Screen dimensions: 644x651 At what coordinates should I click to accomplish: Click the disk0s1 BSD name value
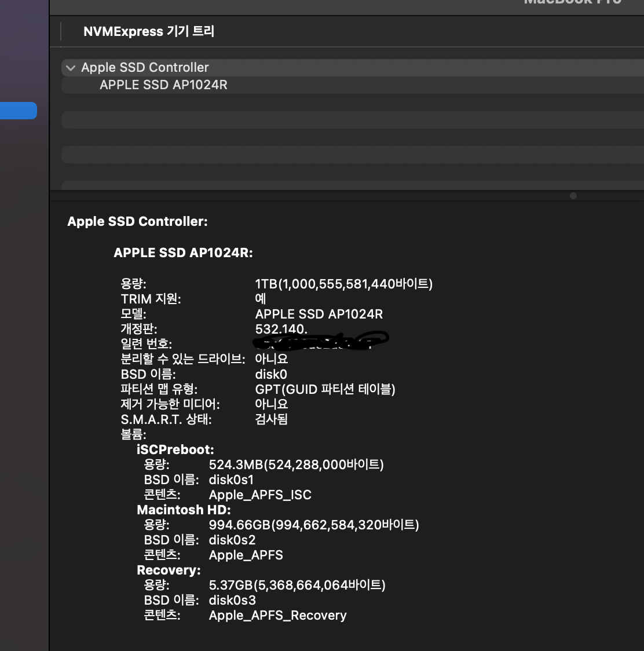(231, 480)
